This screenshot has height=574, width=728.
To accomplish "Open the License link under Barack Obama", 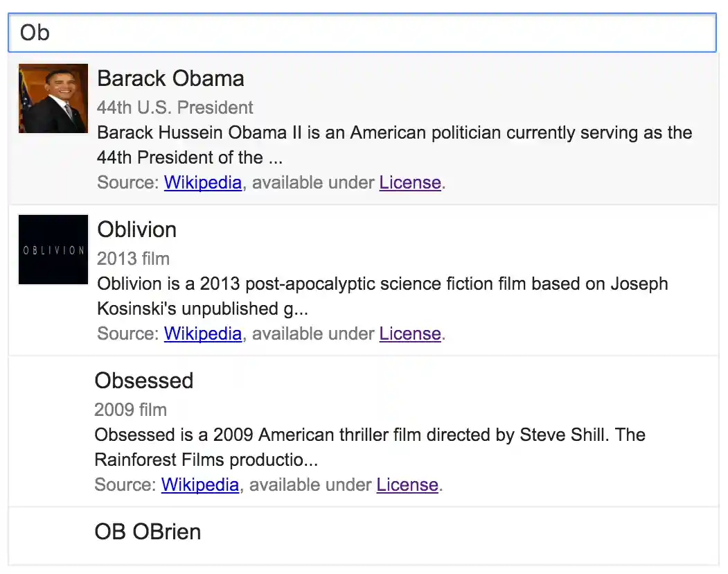I will (x=410, y=182).
